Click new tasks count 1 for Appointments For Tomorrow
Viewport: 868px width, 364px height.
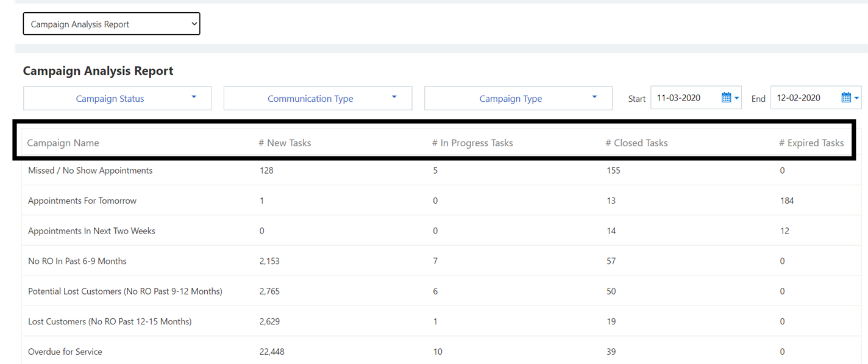(262, 201)
